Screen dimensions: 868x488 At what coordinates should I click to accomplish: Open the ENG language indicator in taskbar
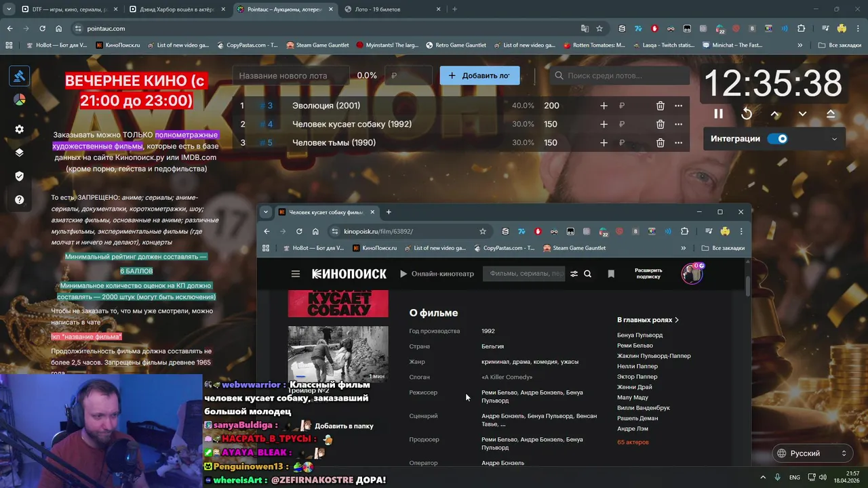794,477
